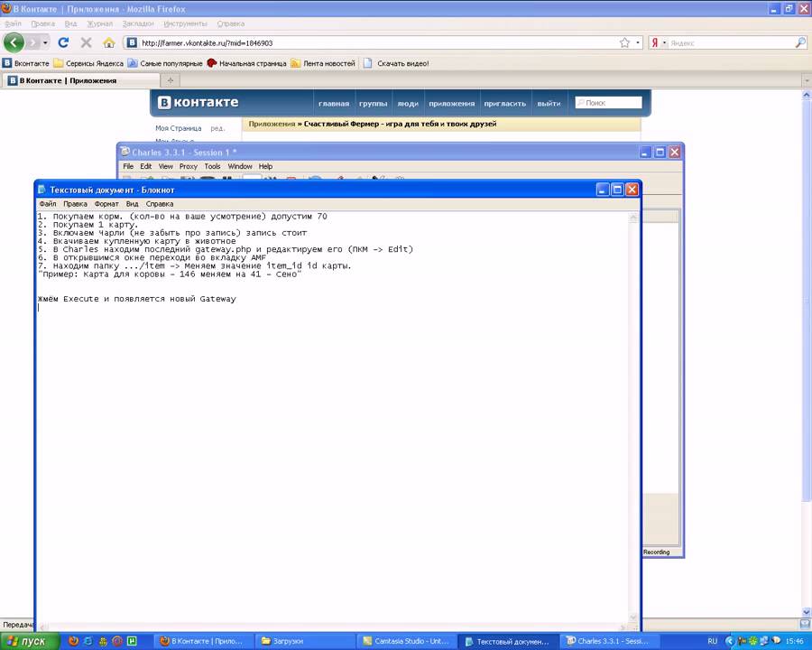The image size is (812, 650).
Task: Open Самые популярные bookmark folder
Action: pos(165,63)
